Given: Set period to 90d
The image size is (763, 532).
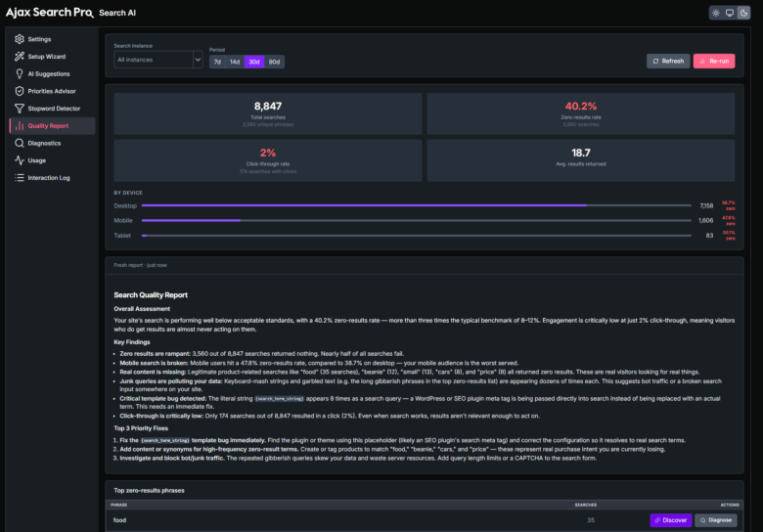Looking at the screenshot, I should [275, 62].
